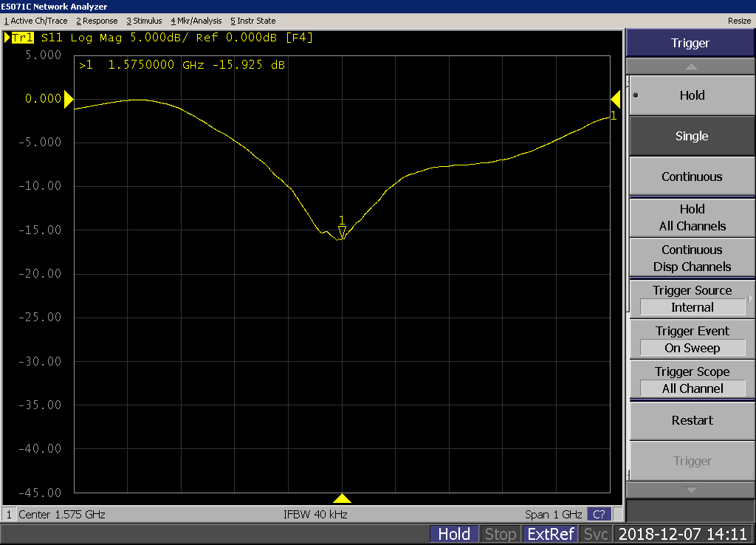Viewport: 756px width, 545px height.
Task: Expand the Trigger Event On Sweep option
Action: tap(691, 340)
